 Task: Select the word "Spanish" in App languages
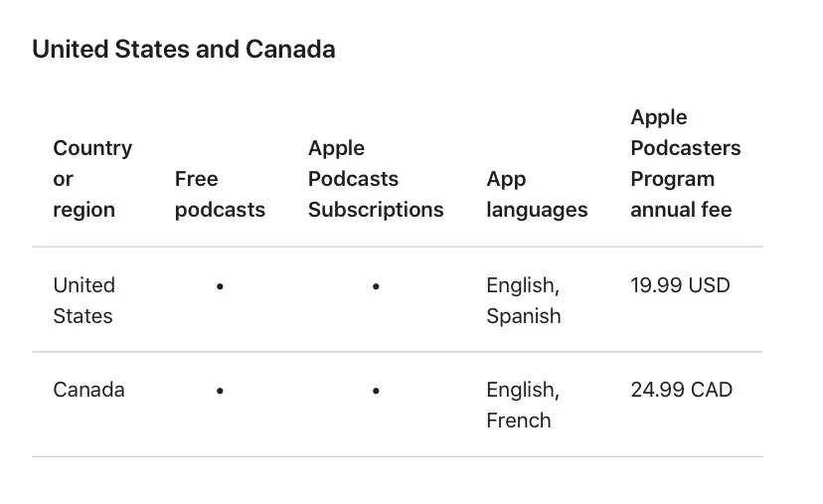point(523,316)
